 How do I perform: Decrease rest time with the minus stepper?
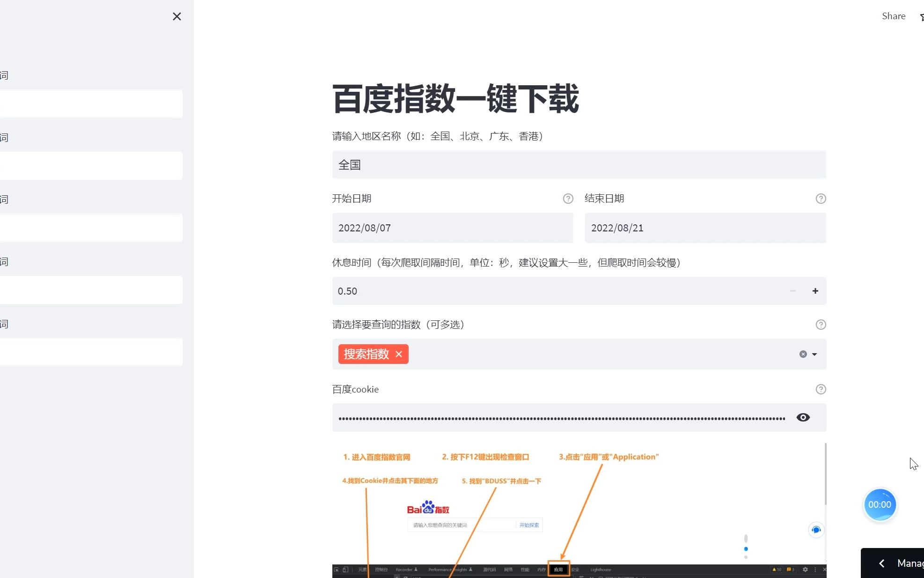pyautogui.click(x=792, y=291)
